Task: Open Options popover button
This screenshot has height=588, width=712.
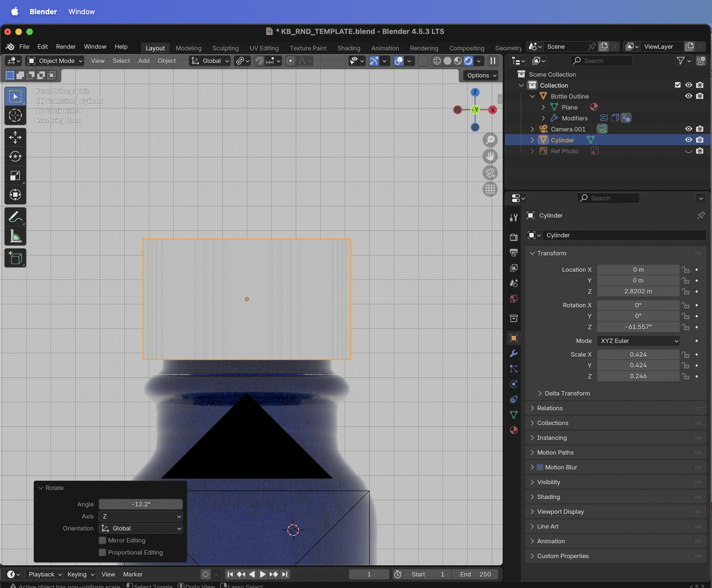Action: [481, 75]
